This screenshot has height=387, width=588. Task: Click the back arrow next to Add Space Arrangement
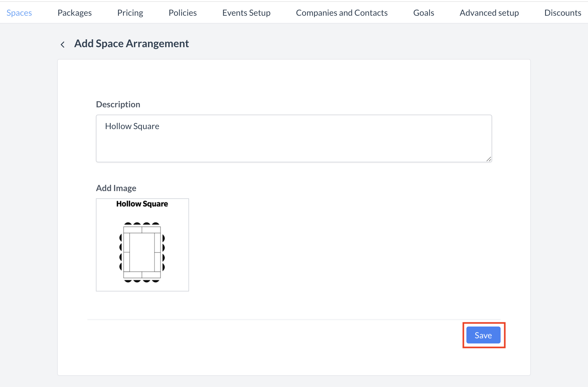63,44
